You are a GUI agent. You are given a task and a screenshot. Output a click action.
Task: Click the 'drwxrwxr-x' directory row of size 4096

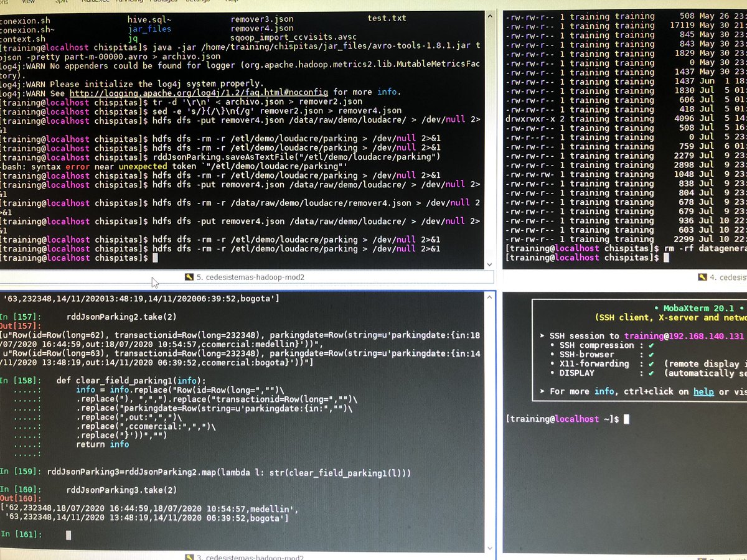(626, 118)
